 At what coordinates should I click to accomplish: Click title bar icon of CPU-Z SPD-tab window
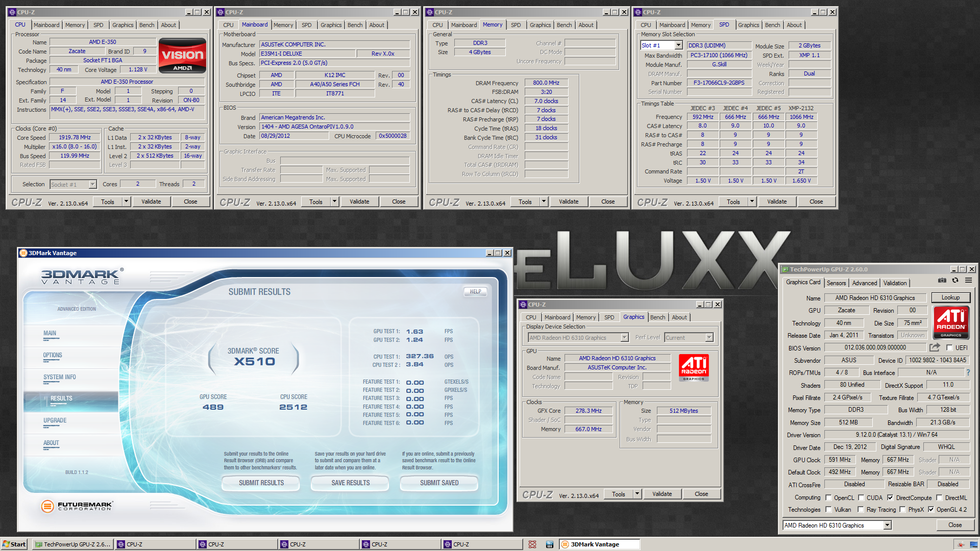tap(638, 12)
